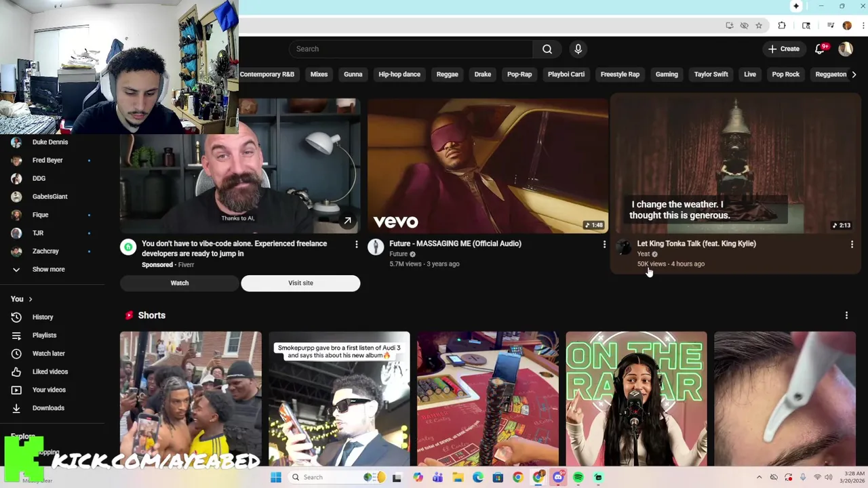Open the Chrome side panel search icon

[x=806, y=26]
